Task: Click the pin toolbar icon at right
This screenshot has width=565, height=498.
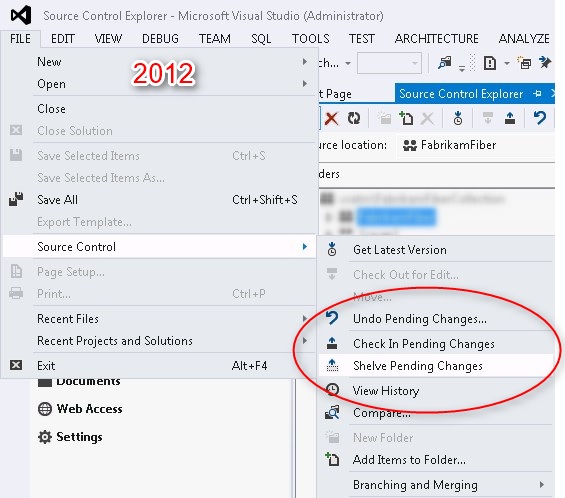Action: 545,63
